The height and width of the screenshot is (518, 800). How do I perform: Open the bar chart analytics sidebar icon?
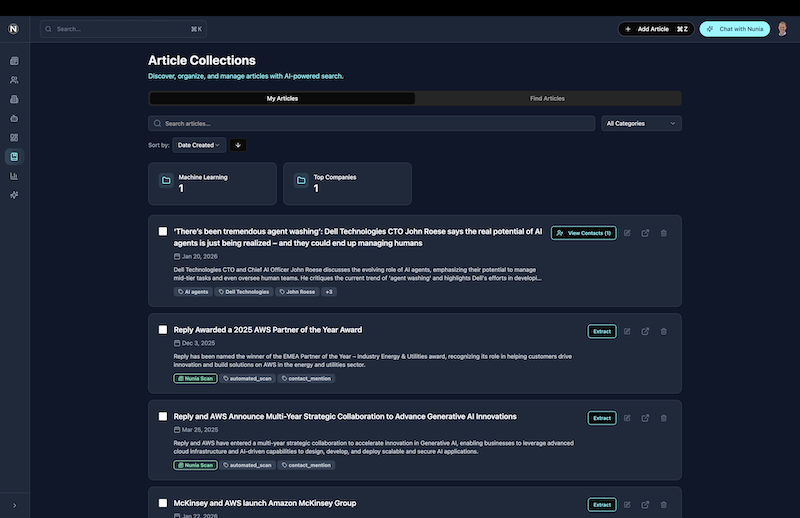[x=14, y=176]
